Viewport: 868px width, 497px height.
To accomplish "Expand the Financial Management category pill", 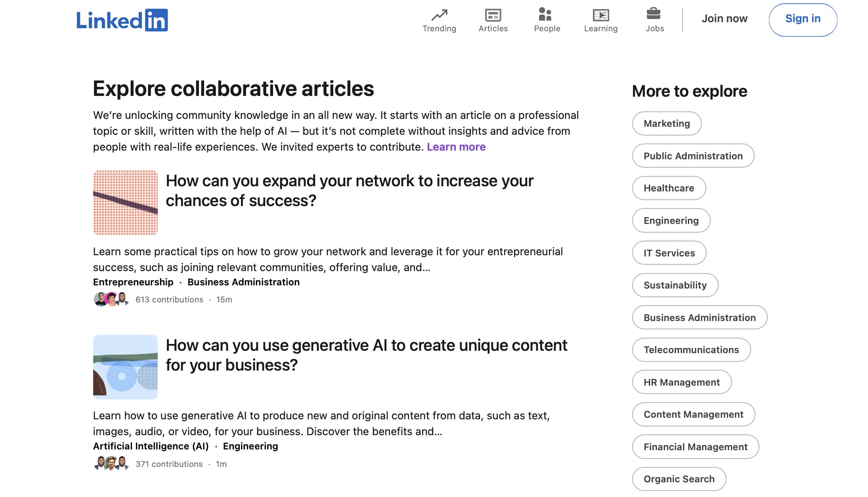I will click(696, 446).
